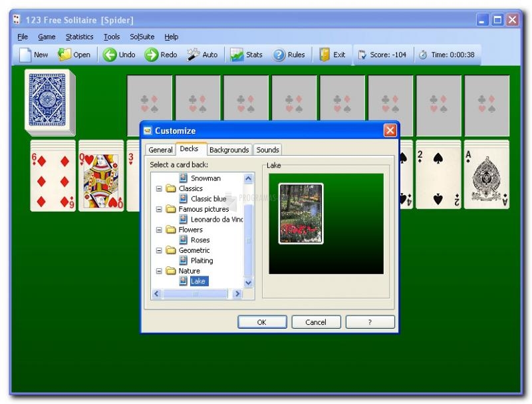Show the game Rules

(289, 55)
